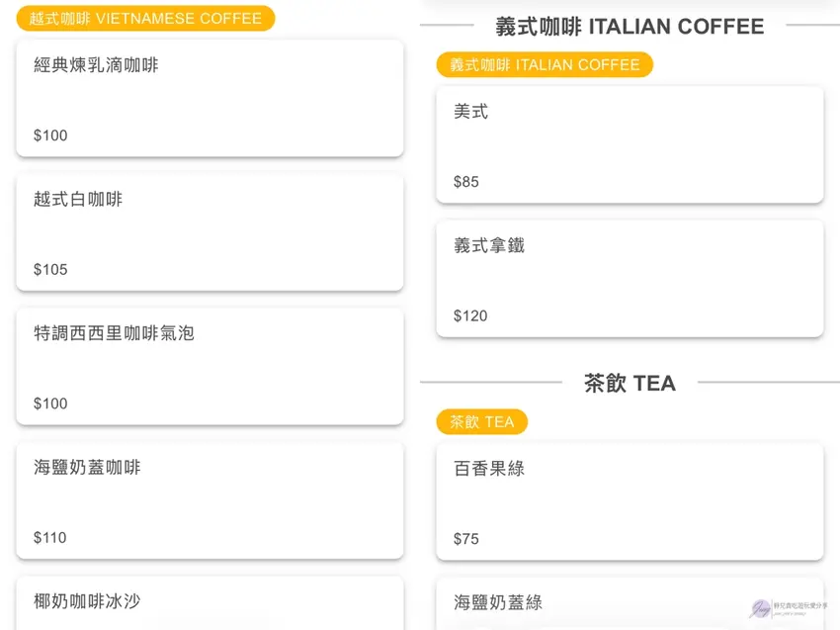Click the $85 price under 美式
Viewport: 840px width, 630px height.
click(x=466, y=182)
